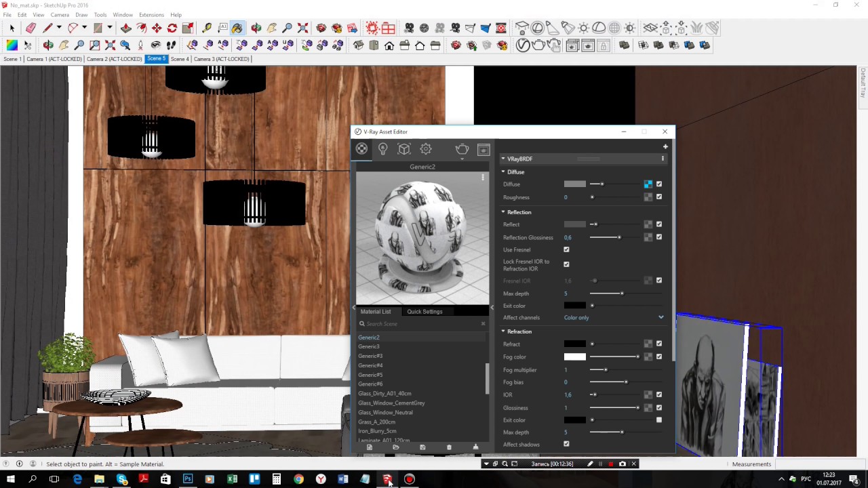The width and height of the screenshot is (868, 488).
Task: Click the teapot render button in Asset Editor
Action: [x=462, y=149]
